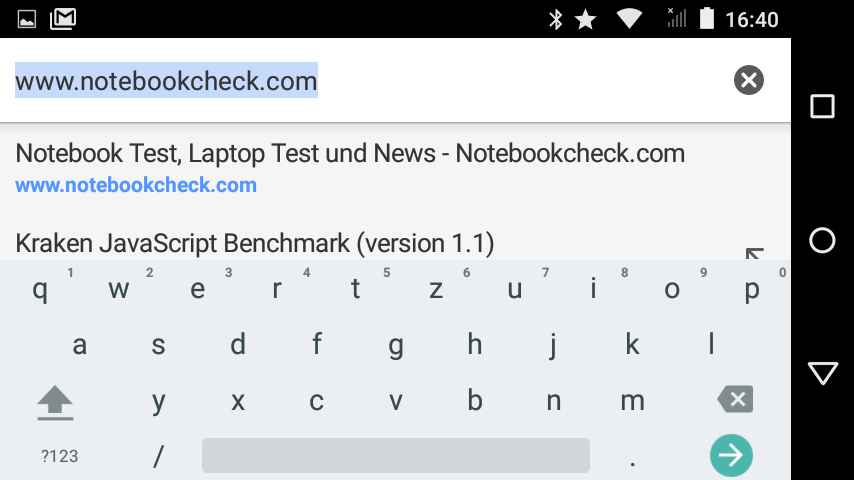This screenshot has width=854, height=480.
Task: Tap the letter q key
Action: [x=40, y=289]
